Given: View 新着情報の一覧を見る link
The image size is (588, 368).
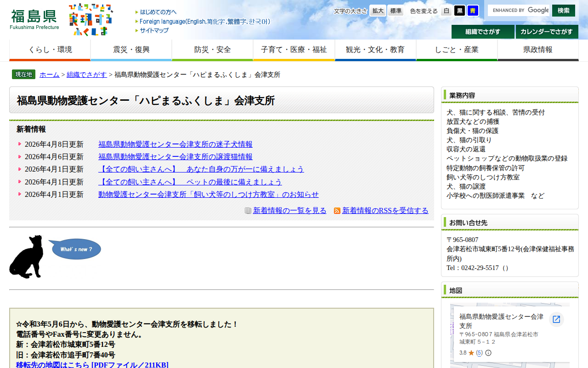Looking at the screenshot, I should (290, 211).
